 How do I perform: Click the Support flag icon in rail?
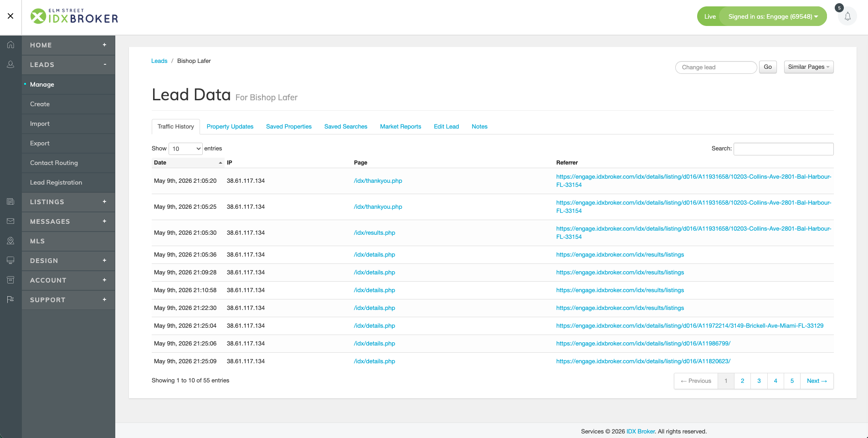point(10,299)
